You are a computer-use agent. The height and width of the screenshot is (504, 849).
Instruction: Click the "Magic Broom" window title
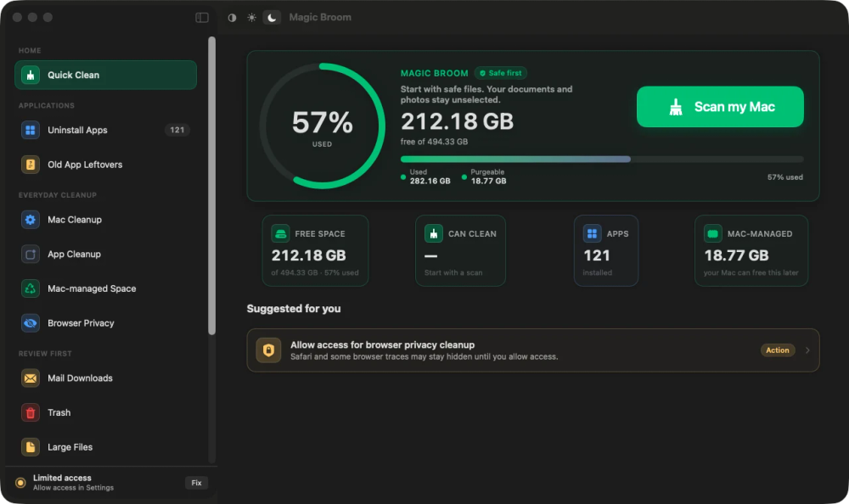tap(320, 17)
